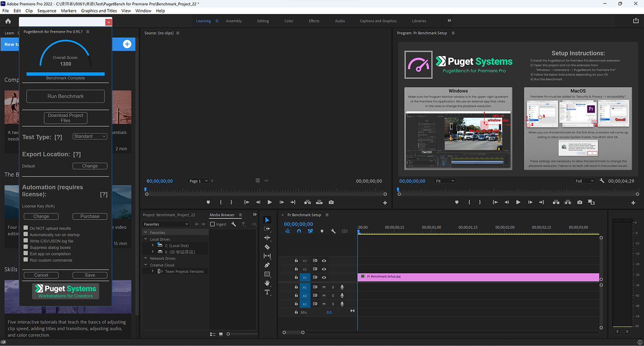Step forward one frame in Program monitor
This screenshot has width=644, height=346.
coord(531,202)
